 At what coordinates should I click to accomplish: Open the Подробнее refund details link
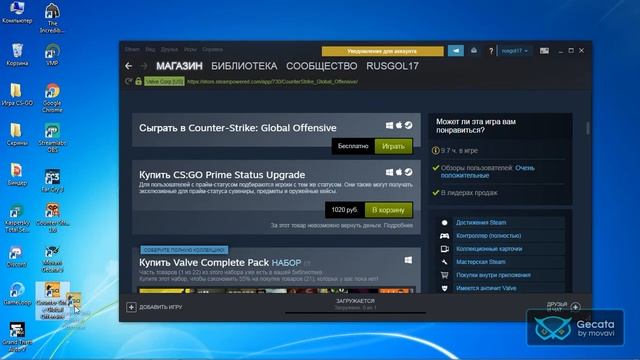398,225
